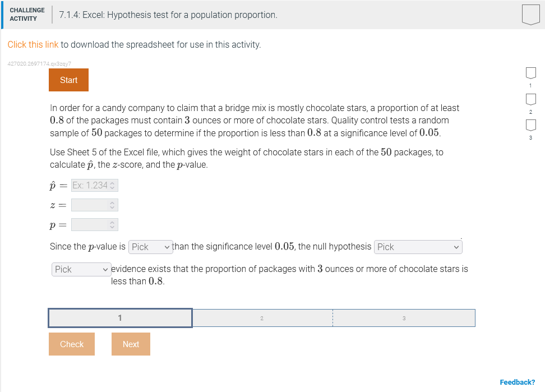Click the z-score input field
Viewport: 545px width, 392px height.
click(x=90, y=205)
